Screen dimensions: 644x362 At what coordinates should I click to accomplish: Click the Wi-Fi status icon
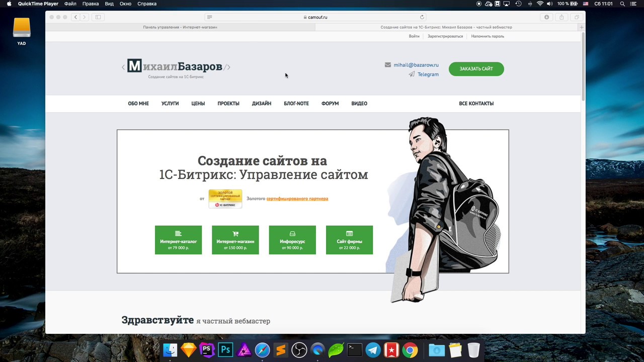point(540,4)
